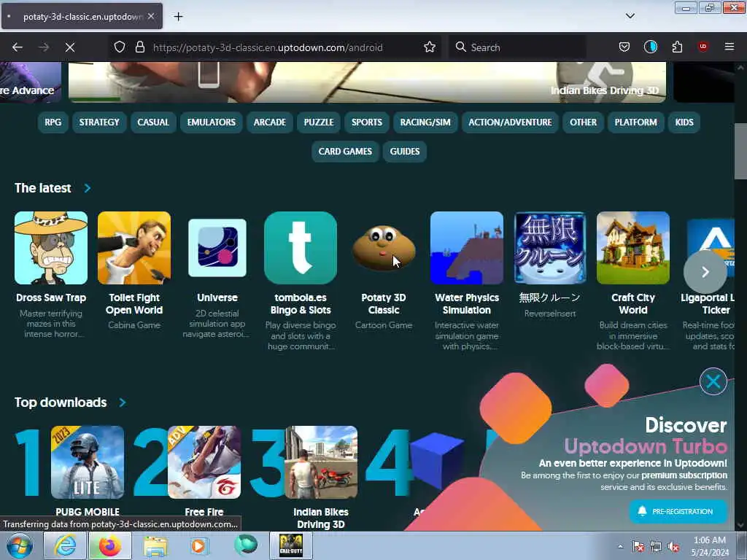
Task: Select the ARCADE category
Action: 270,122
